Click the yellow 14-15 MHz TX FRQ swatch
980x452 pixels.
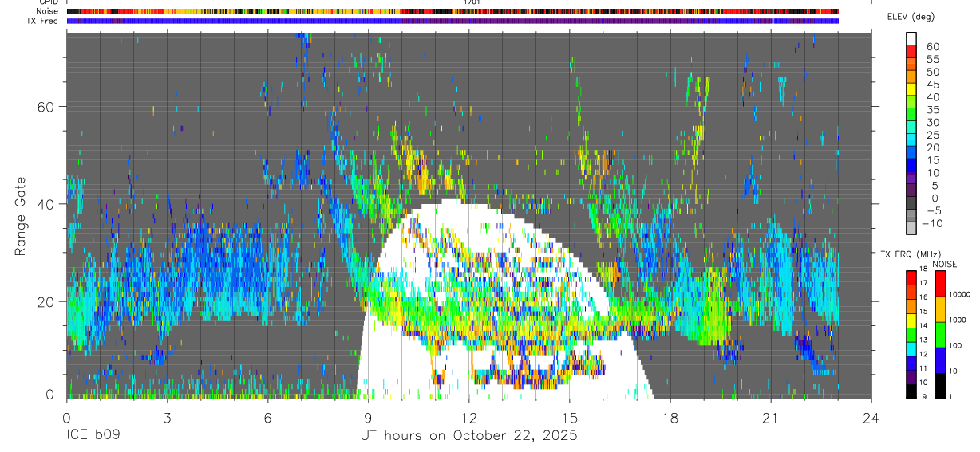coord(911,320)
